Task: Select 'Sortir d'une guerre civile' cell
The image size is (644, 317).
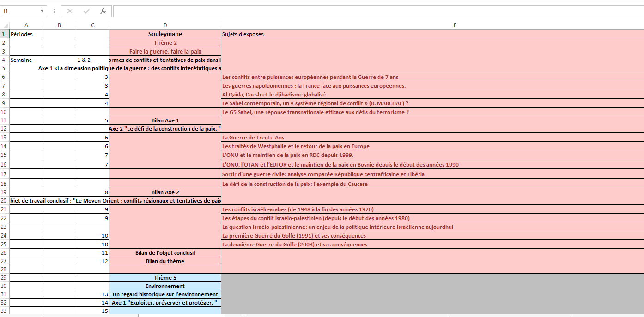Action: click(x=432, y=174)
